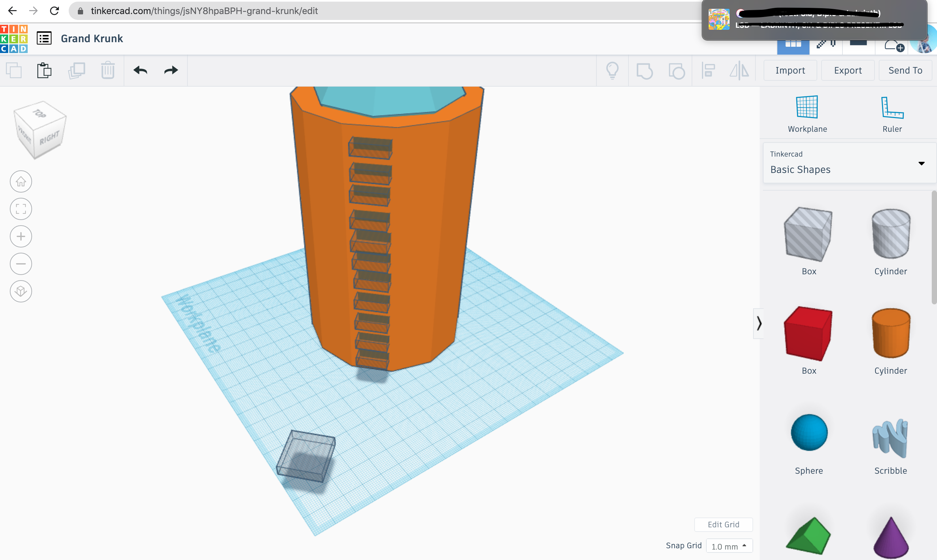Select the transparent box on workplane
The height and width of the screenshot is (560, 937).
point(306,457)
